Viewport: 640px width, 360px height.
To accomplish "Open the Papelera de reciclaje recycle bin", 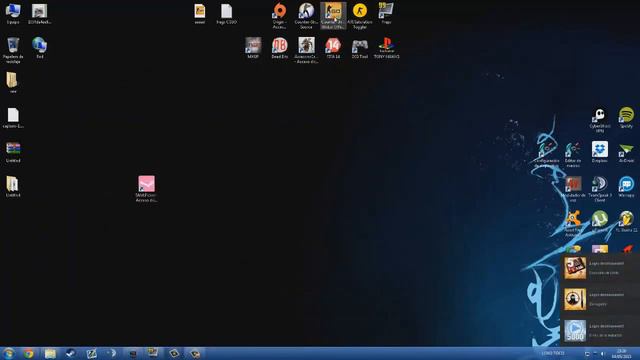I will tap(13, 50).
